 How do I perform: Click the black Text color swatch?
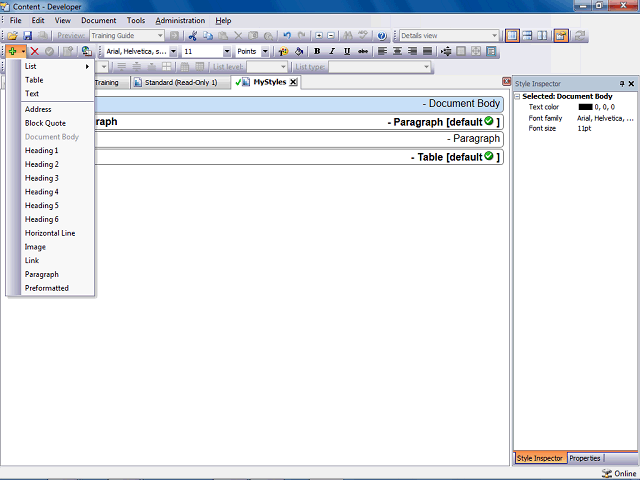585,107
